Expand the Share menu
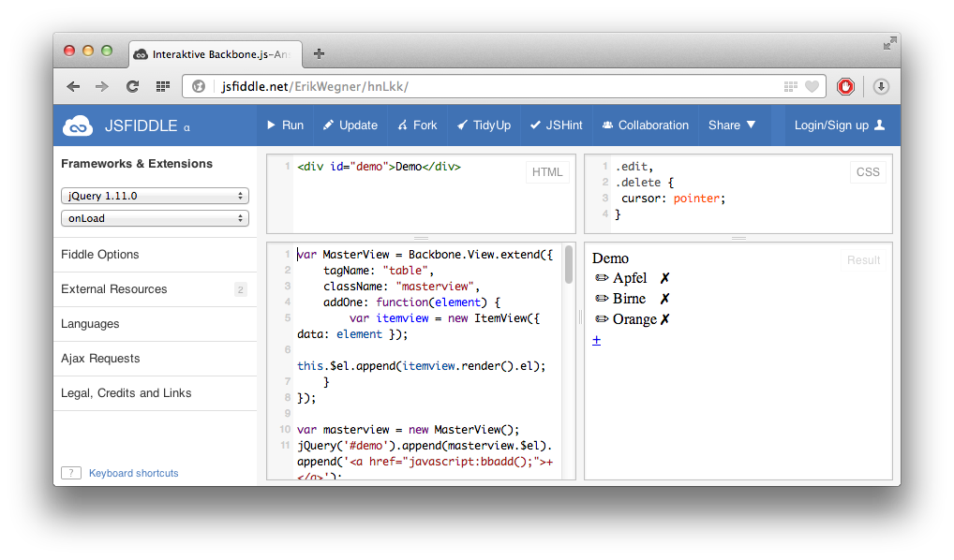 click(732, 125)
